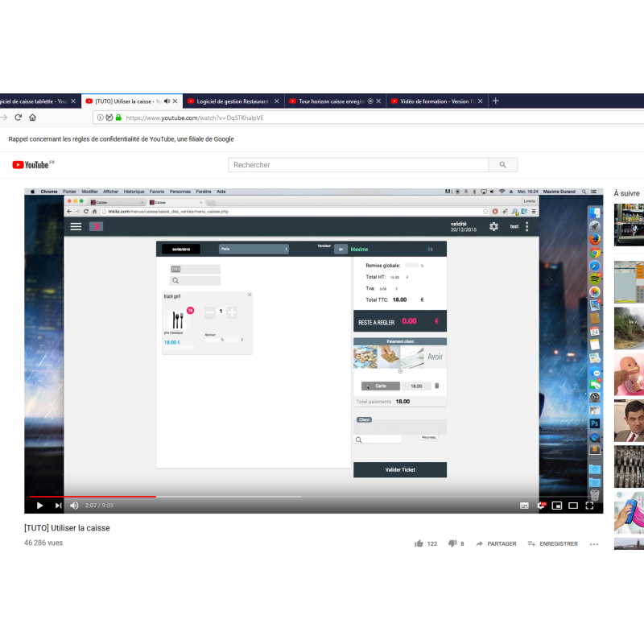This screenshot has height=644, width=644.
Task: Launch Photoshop from the dock
Action: tap(593, 423)
